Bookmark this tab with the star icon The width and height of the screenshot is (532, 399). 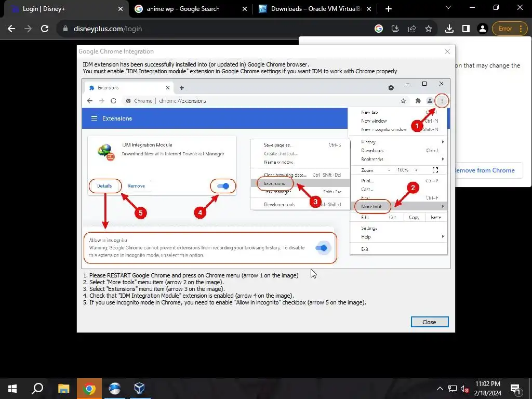coord(429,29)
